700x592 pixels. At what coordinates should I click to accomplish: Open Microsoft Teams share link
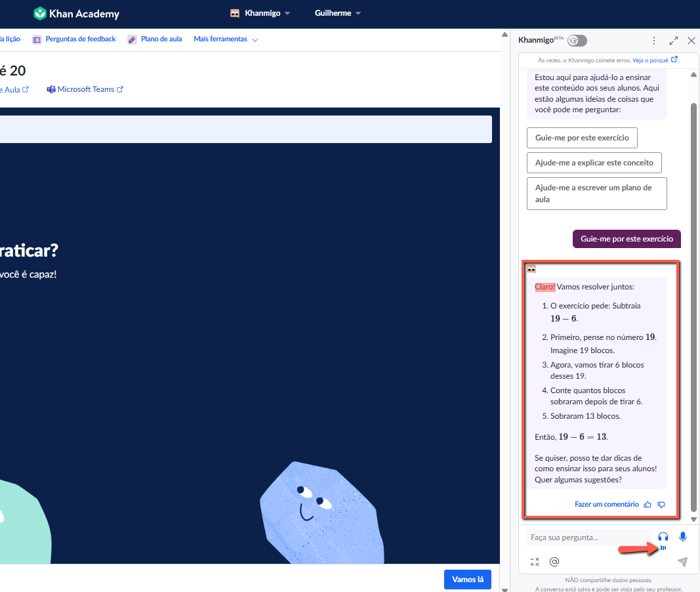(x=85, y=89)
